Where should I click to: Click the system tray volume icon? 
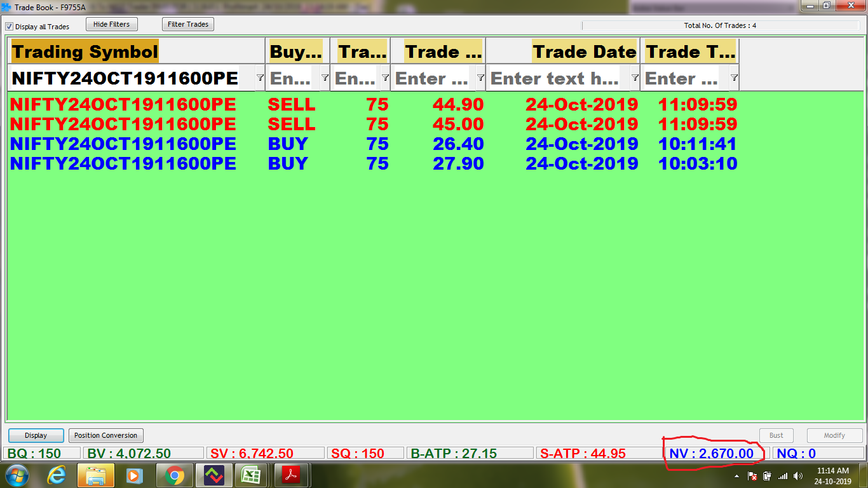798,475
